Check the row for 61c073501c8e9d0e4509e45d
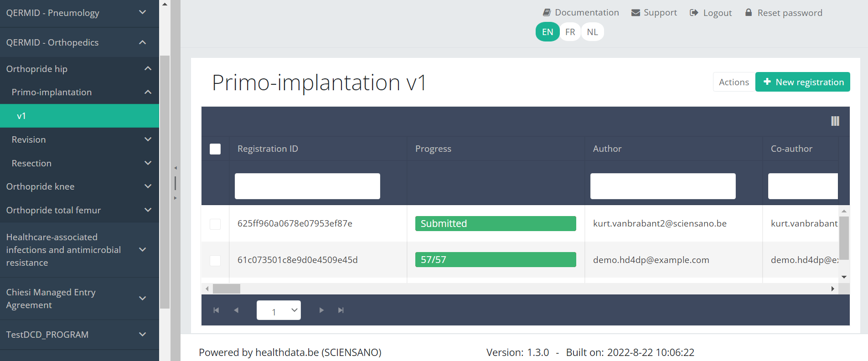The width and height of the screenshot is (868, 361). (215, 260)
